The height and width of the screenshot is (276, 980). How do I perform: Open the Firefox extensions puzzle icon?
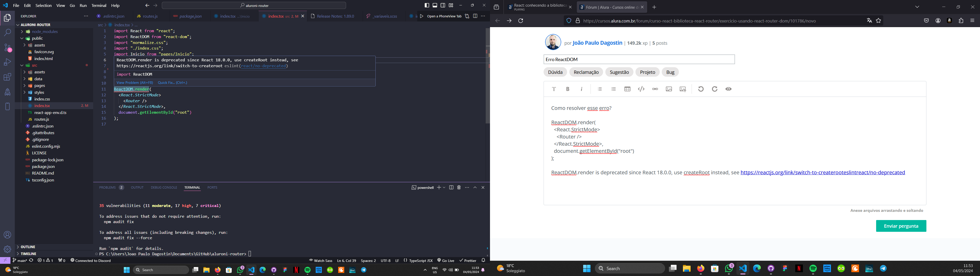tap(961, 21)
